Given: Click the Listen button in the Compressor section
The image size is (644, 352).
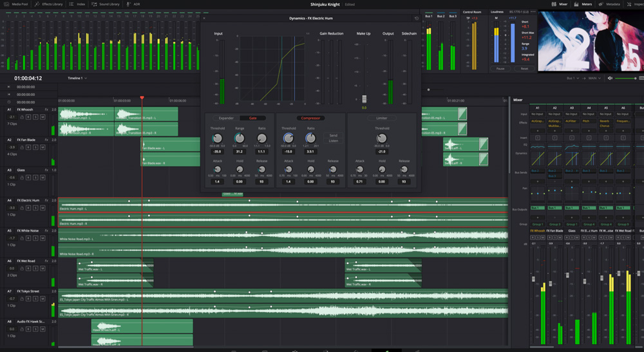Looking at the screenshot, I should (333, 141).
